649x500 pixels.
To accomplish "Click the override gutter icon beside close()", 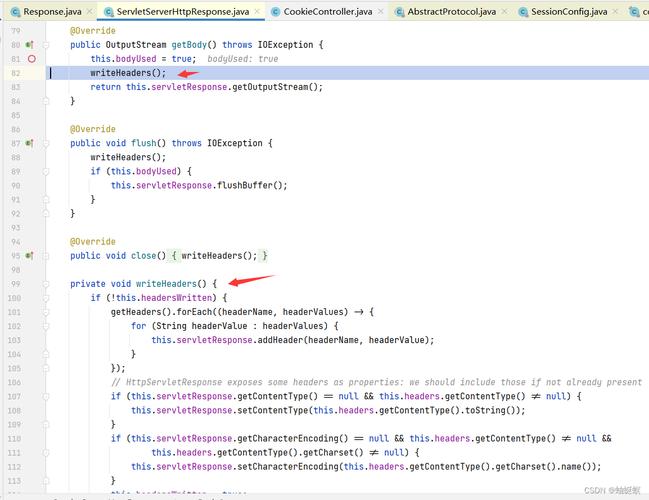I will [30, 255].
